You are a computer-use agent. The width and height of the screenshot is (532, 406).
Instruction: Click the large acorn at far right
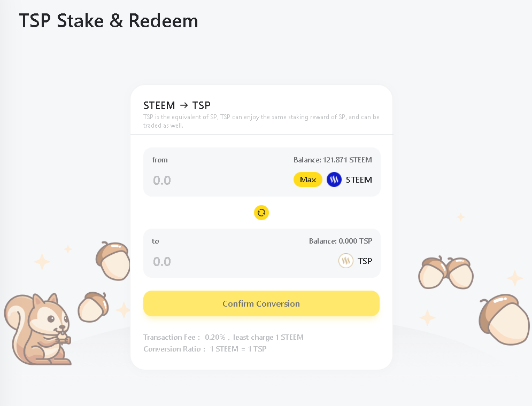point(504,319)
